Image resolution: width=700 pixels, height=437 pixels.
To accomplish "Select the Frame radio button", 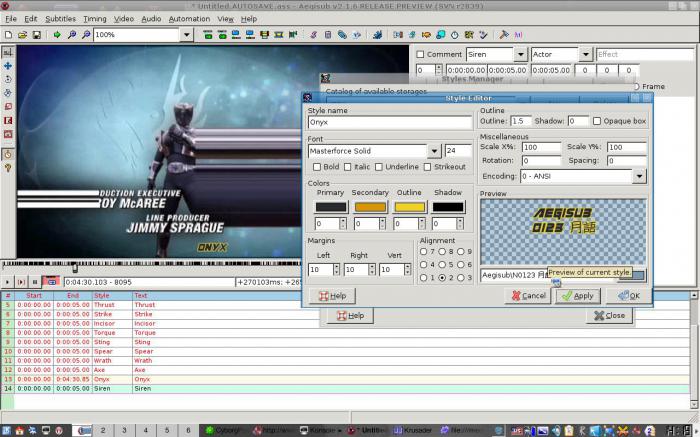I will coord(636,87).
